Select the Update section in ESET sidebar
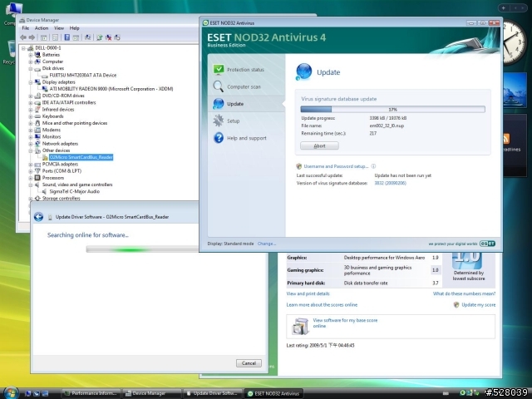The width and height of the screenshot is (532, 399). pyautogui.click(x=247, y=104)
